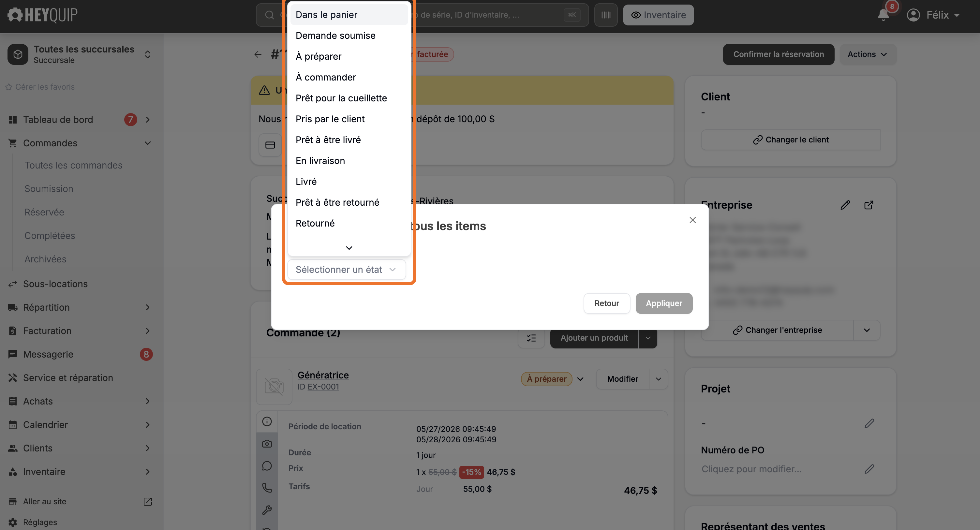Open Service et réparation in the sidebar
The width and height of the screenshot is (980, 530).
68,378
